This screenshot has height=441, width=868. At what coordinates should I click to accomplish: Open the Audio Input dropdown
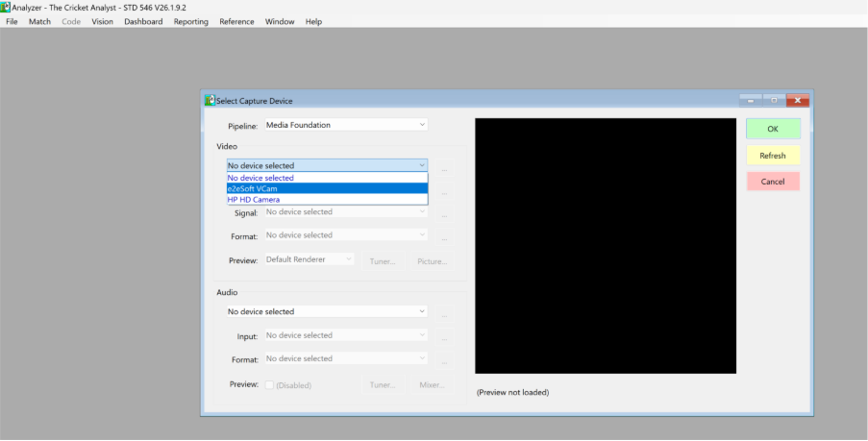point(347,335)
